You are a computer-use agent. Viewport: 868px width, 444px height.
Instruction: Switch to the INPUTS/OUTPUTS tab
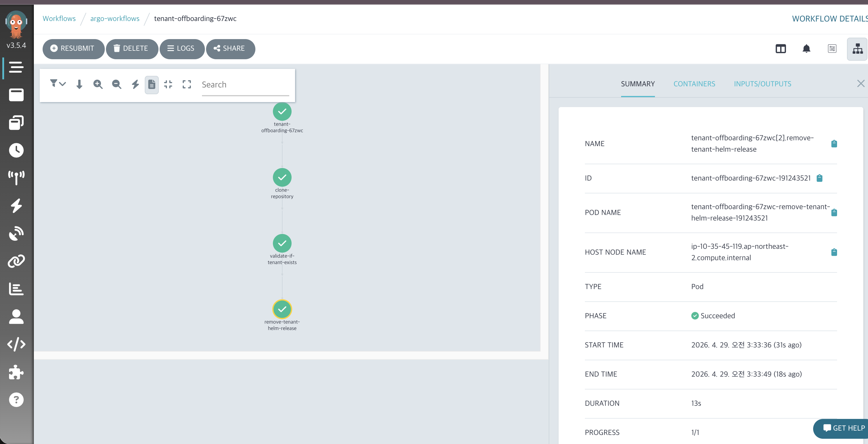pyautogui.click(x=762, y=84)
